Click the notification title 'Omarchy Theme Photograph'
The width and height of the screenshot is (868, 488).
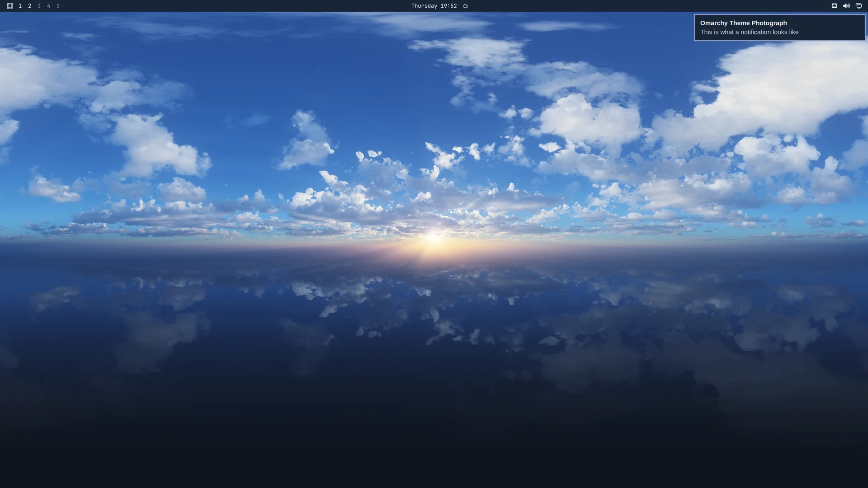(743, 23)
